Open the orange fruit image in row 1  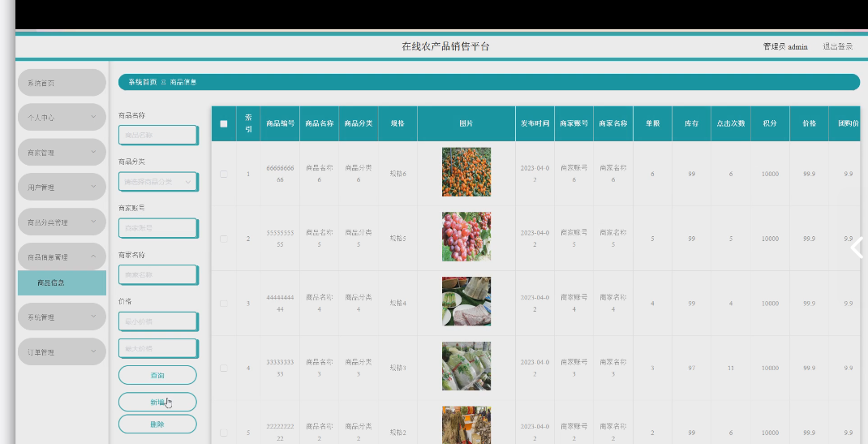click(x=466, y=171)
